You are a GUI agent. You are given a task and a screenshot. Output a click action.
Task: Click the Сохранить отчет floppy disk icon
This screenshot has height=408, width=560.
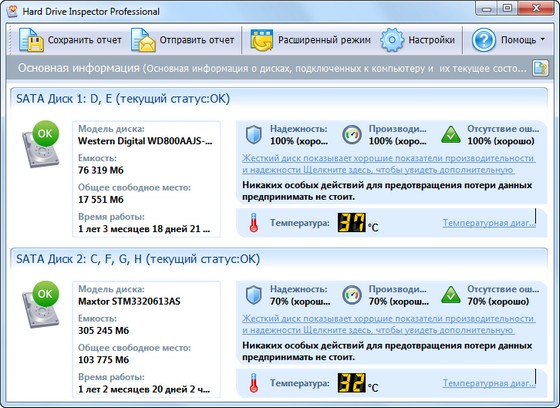coord(31,40)
